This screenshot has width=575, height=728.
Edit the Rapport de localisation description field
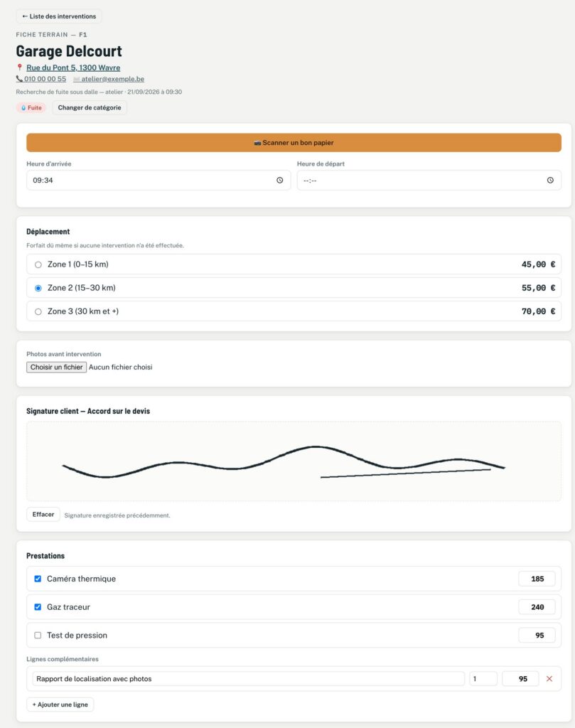(x=248, y=679)
